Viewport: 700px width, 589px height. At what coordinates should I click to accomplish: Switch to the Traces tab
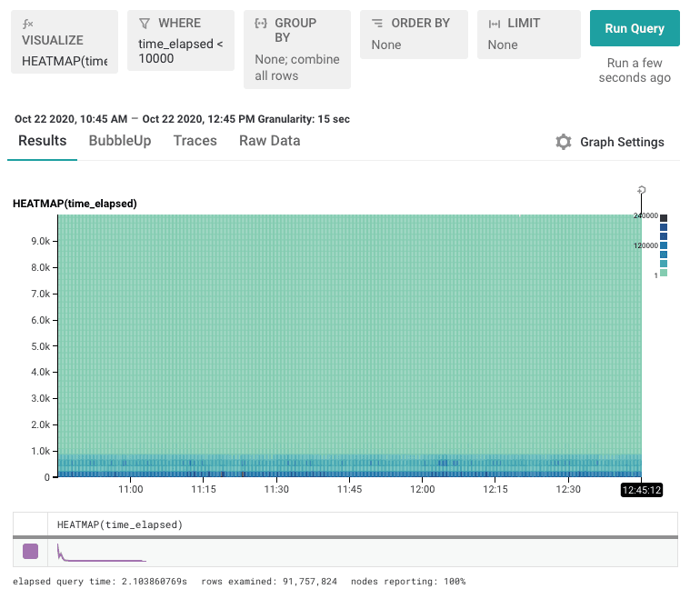pyautogui.click(x=195, y=141)
